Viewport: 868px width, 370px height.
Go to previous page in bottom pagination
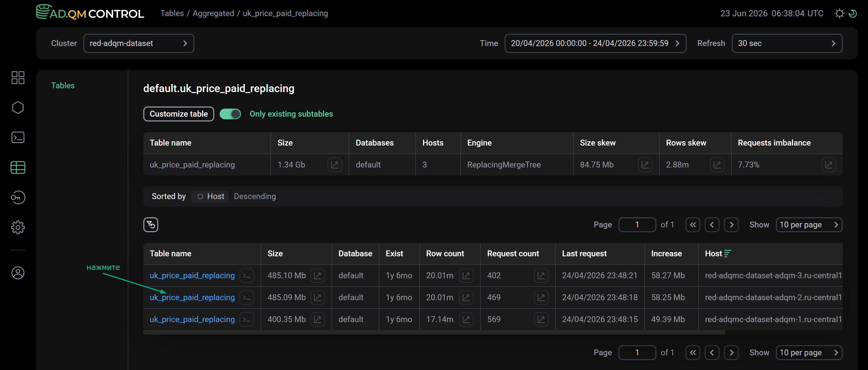click(712, 353)
